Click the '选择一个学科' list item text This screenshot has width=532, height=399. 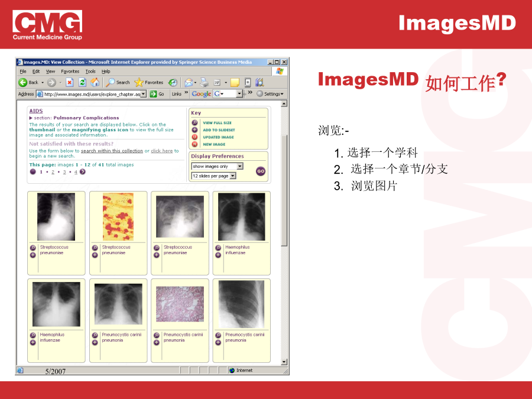(382, 153)
